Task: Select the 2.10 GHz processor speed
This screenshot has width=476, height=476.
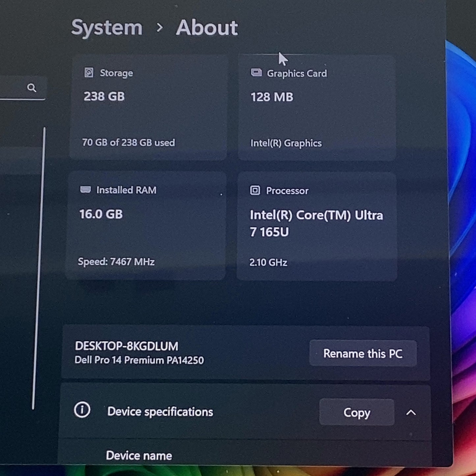Action: point(268,263)
